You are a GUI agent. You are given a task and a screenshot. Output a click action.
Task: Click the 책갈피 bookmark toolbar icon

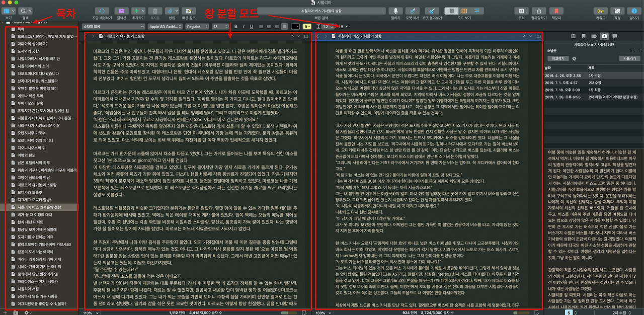tap(556, 11)
